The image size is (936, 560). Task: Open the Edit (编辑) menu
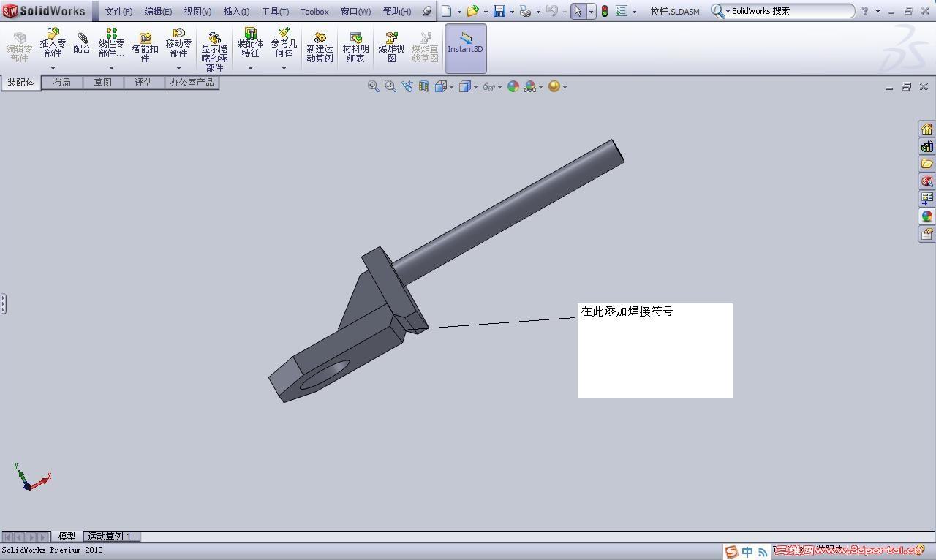point(158,11)
